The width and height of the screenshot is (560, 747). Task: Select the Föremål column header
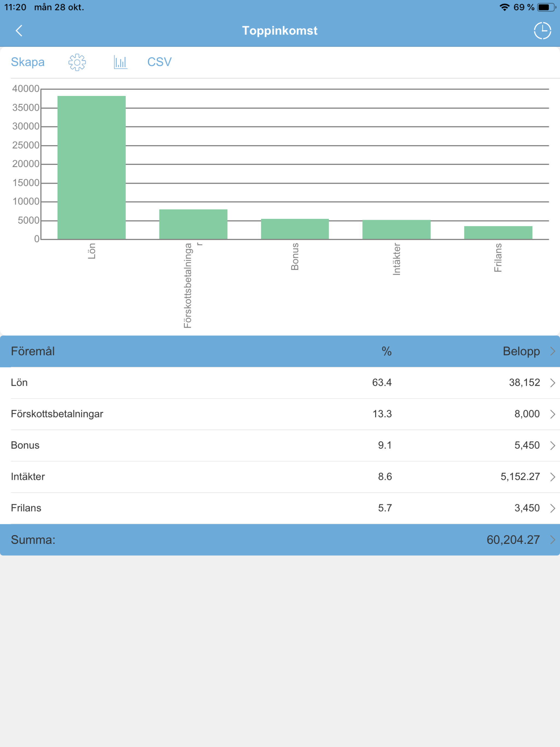tap(33, 351)
